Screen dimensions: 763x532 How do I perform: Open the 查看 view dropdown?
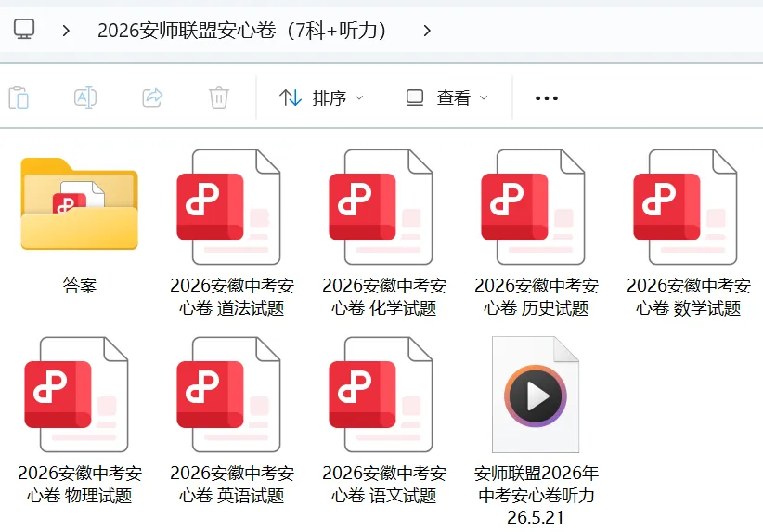[x=447, y=97]
